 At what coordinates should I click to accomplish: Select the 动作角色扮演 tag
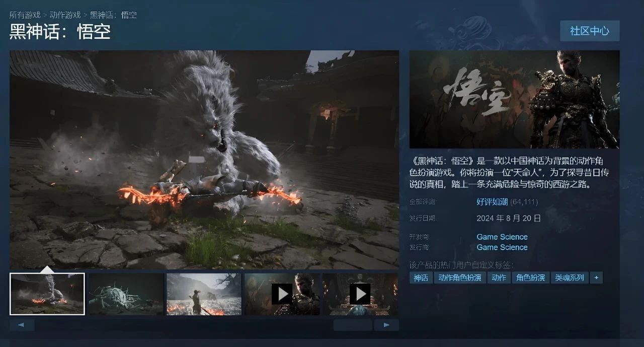pos(459,277)
